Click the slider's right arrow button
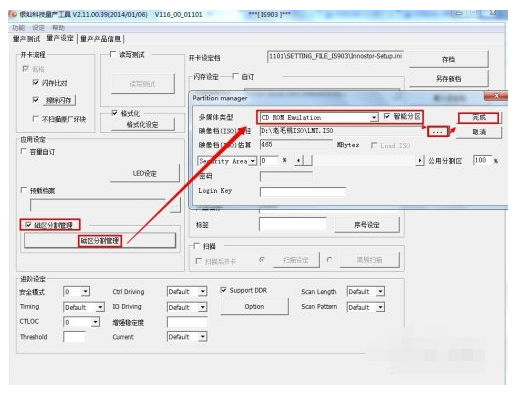Image resolution: width=516 pixels, height=393 pixels. 420,161
